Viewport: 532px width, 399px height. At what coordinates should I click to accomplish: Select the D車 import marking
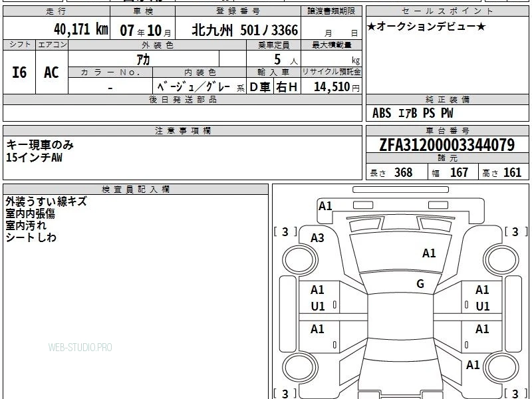[260, 87]
